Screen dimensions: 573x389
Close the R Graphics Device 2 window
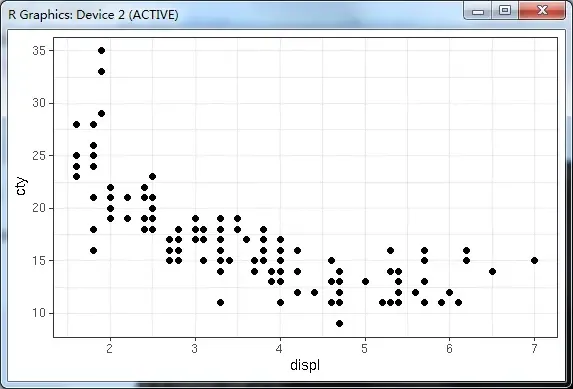pos(542,11)
